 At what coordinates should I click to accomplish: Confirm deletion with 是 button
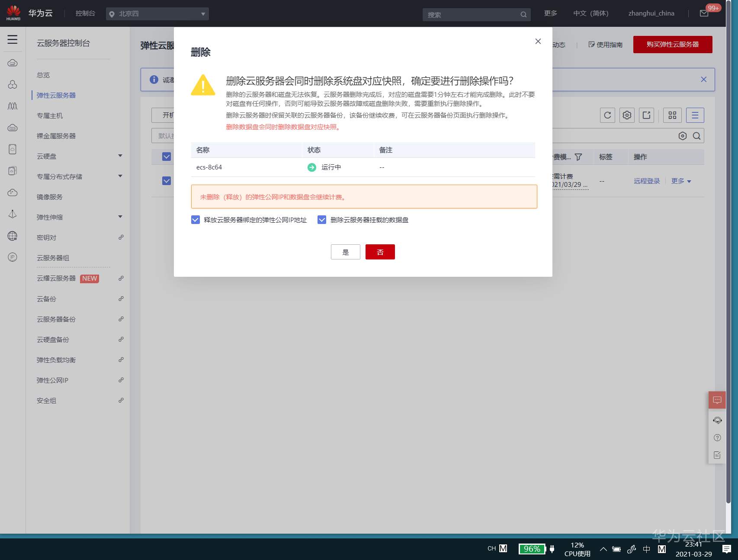click(346, 252)
